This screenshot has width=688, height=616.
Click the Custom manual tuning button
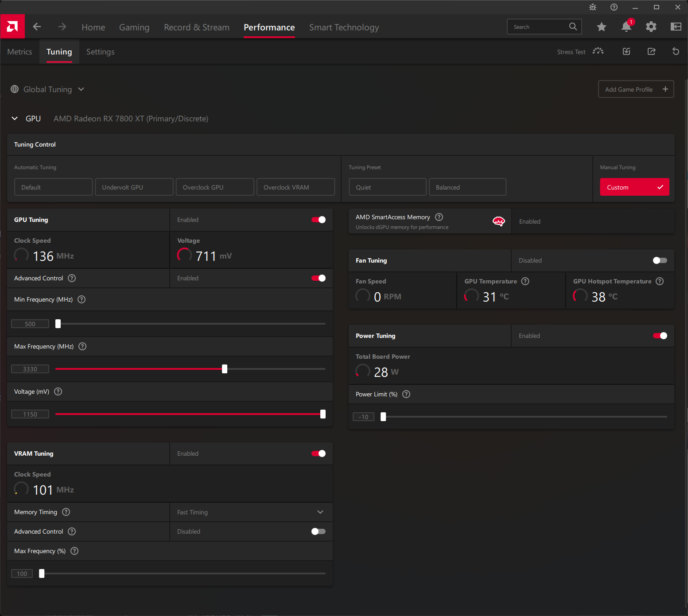click(x=635, y=187)
